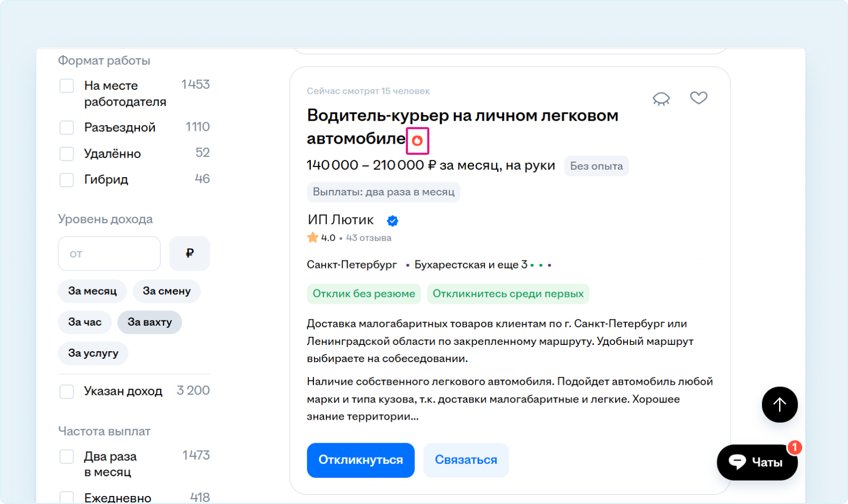848x504 pixels.
Task: Open the vacancy title Водитель-курьер link
Action: (x=462, y=116)
